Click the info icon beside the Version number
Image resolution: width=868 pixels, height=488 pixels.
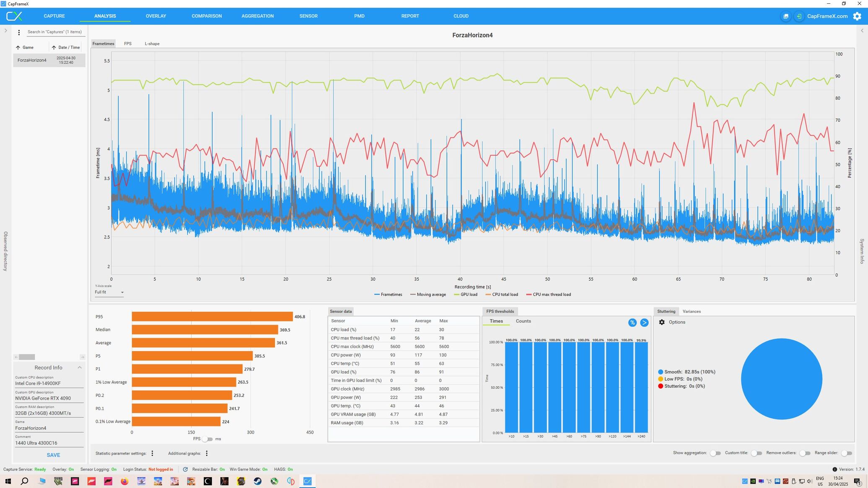[x=834, y=469]
